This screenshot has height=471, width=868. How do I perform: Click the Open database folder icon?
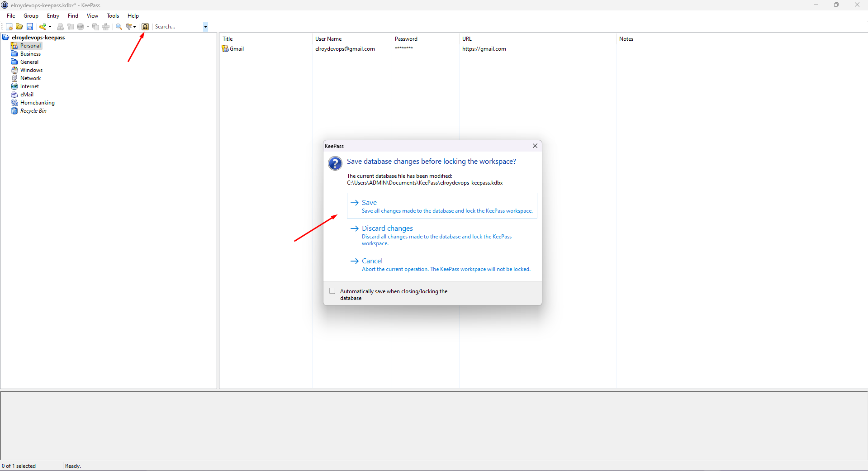click(x=19, y=27)
